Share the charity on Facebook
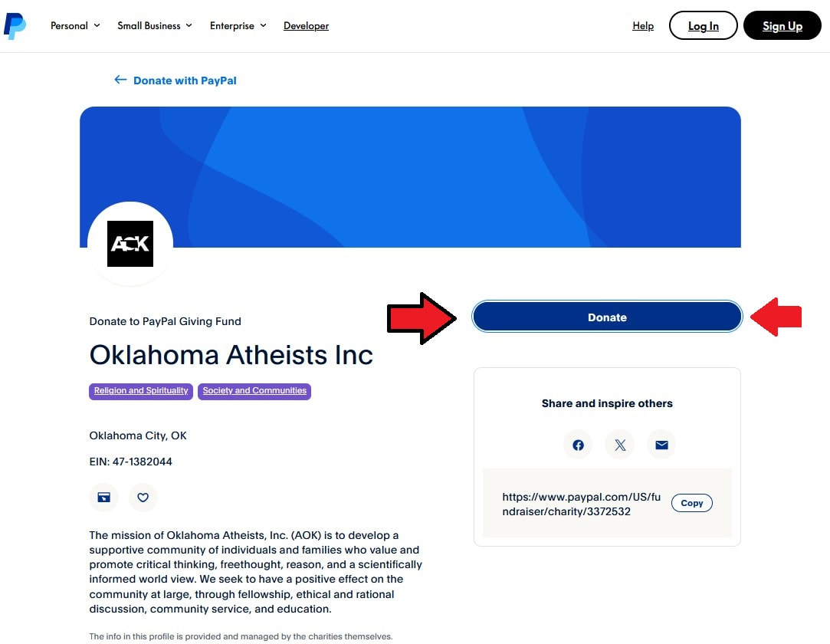Viewport: 830px width, 644px height. [x=578, y=445]
